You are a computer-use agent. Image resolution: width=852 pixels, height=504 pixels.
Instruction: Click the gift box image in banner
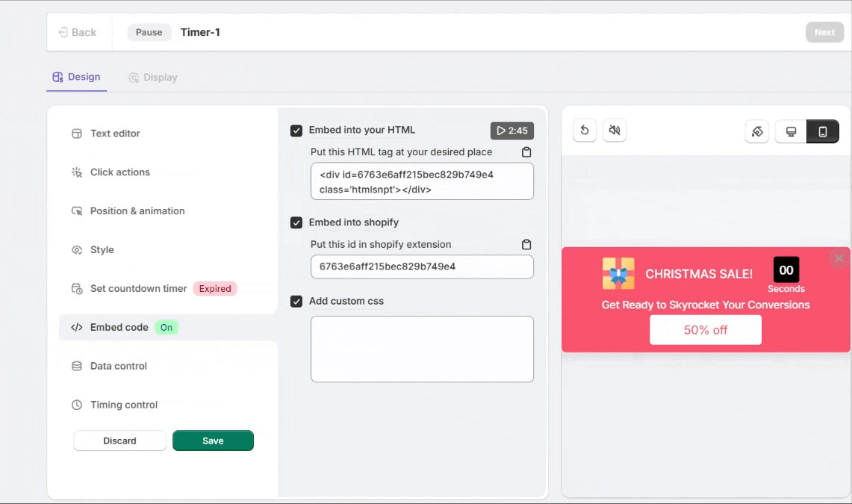pos(618,273)
